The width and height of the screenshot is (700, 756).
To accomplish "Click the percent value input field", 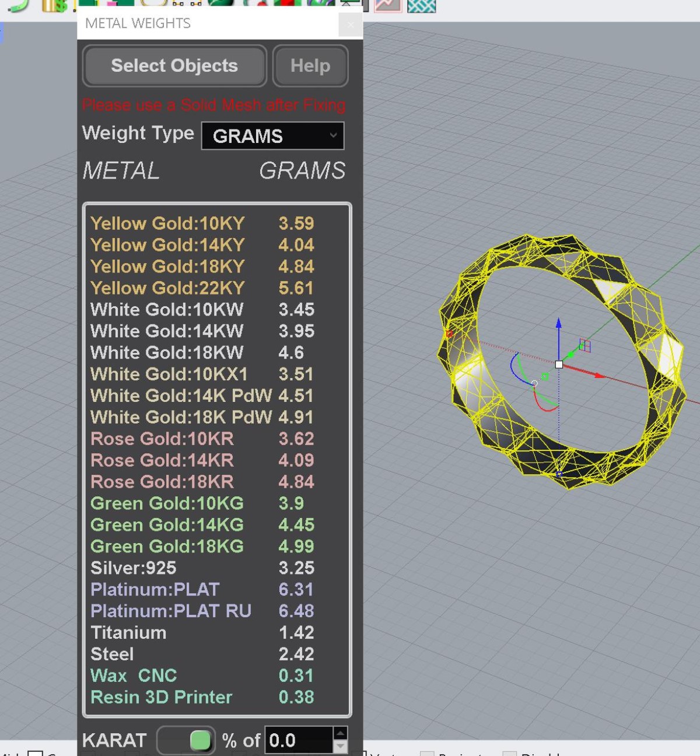I will pyautogui.click(x=299, y=740).
